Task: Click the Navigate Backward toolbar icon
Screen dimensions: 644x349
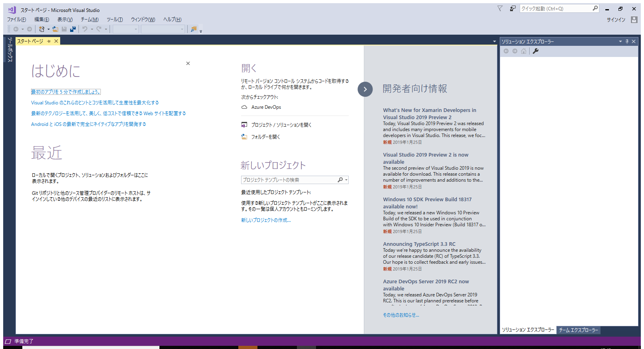Action: 16,29
